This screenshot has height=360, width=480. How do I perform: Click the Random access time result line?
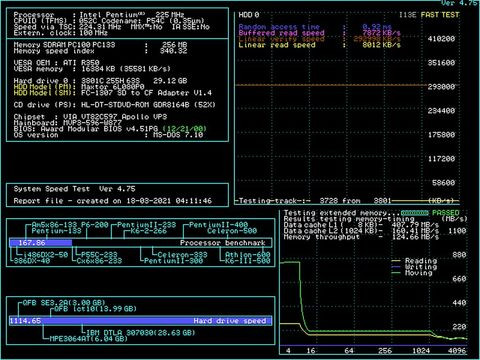315,27
